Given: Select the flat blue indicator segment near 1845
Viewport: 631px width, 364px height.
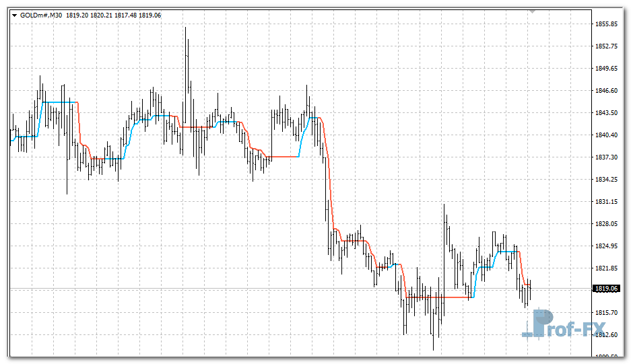Looking at the screenshot, I should pos(61,102).
